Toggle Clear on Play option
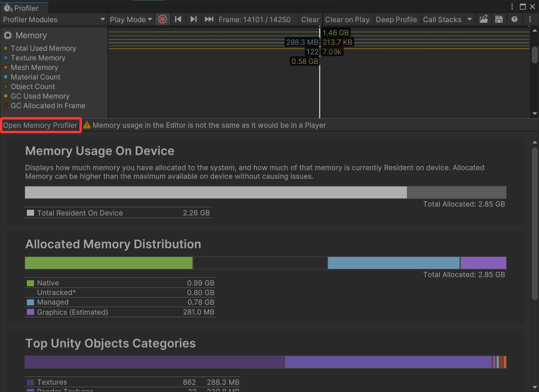The width and height of the screenshot is (539, 392). [347, 19]
